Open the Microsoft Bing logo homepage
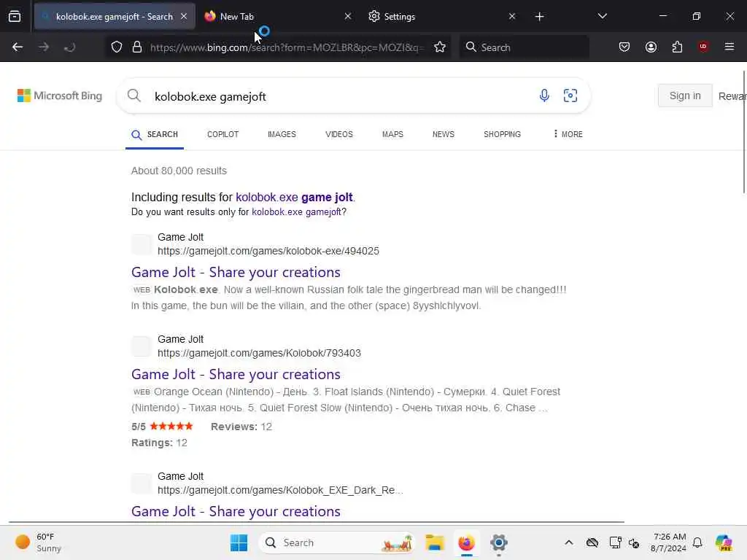This screenshot has width=747, height=560. (60, 96)
